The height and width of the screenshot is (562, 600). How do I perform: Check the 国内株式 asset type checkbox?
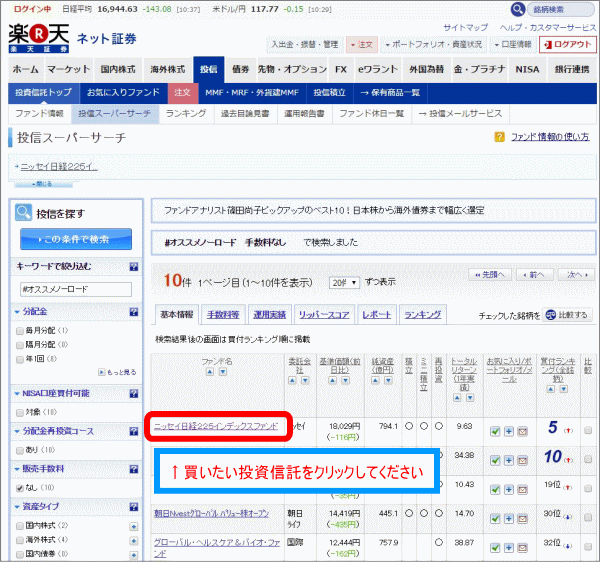[20, 526]
